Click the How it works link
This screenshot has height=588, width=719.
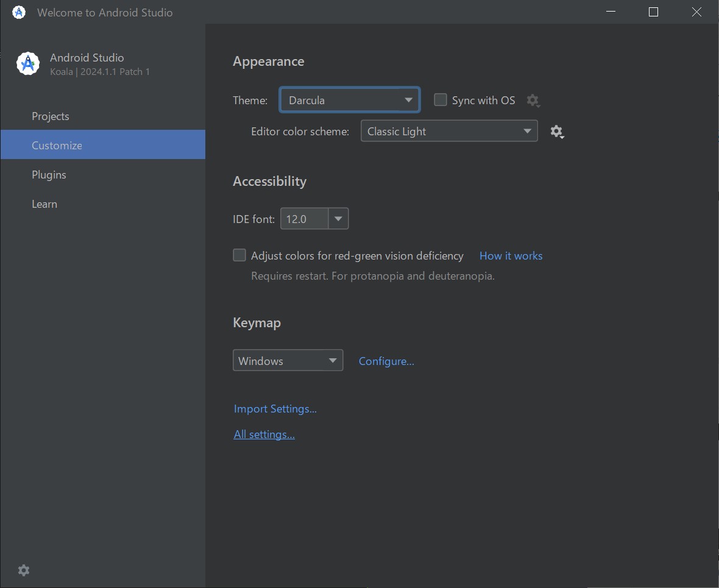coord(511,256)
